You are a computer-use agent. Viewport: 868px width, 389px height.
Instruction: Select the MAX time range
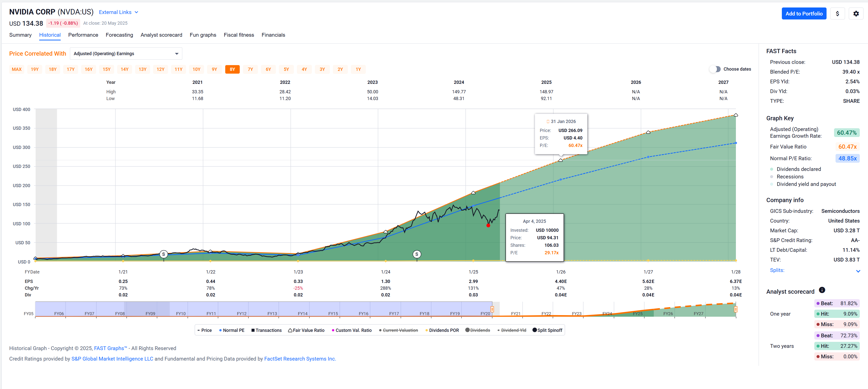16,69
